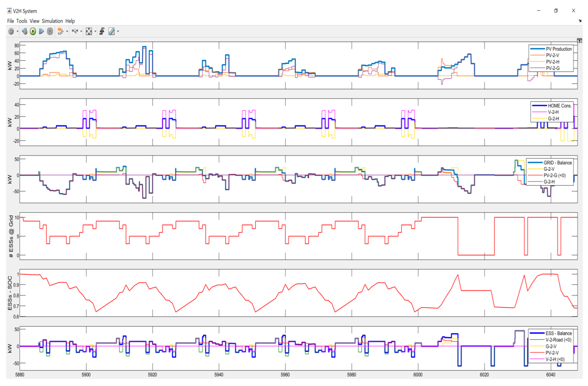Open the Triggers tool
The height and width of the screenshot is (386, 588).
[102, 31]
